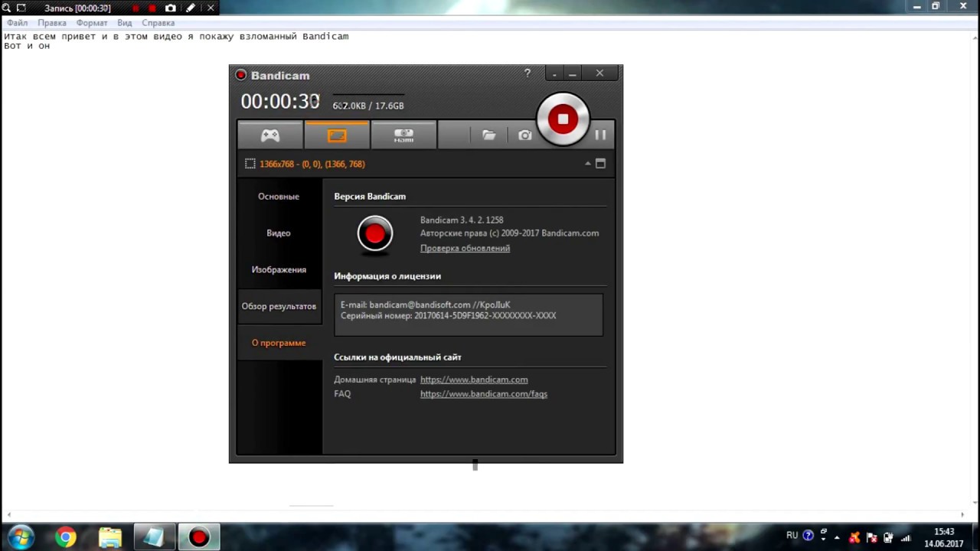Open Google Chrome from taskbar
980x551 pixels.
click(x=66, y=537)
